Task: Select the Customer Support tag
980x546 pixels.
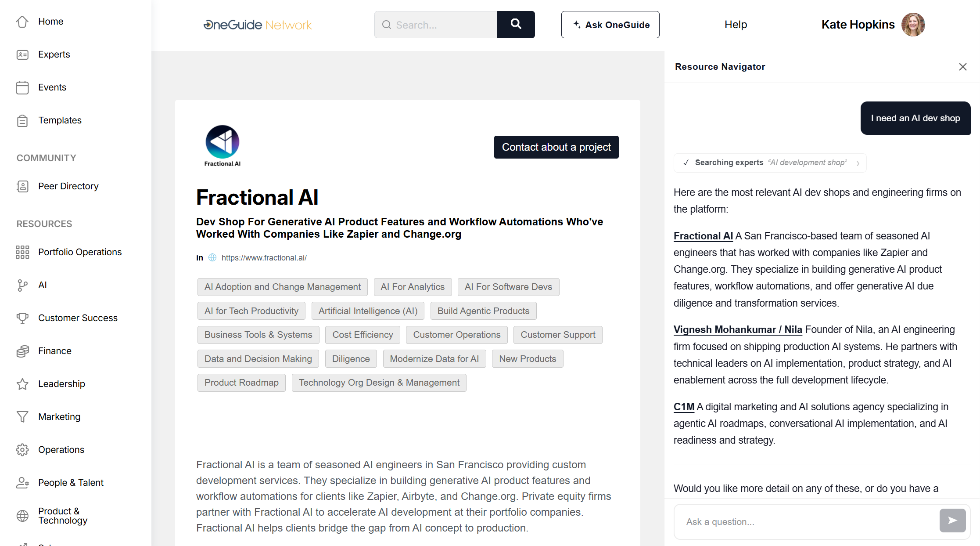Action: 558,335
